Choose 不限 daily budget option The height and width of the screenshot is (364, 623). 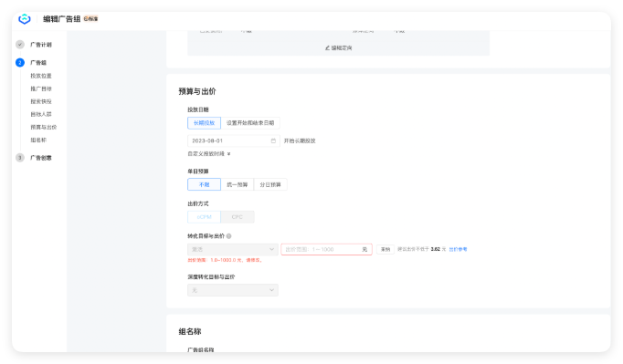204,184
